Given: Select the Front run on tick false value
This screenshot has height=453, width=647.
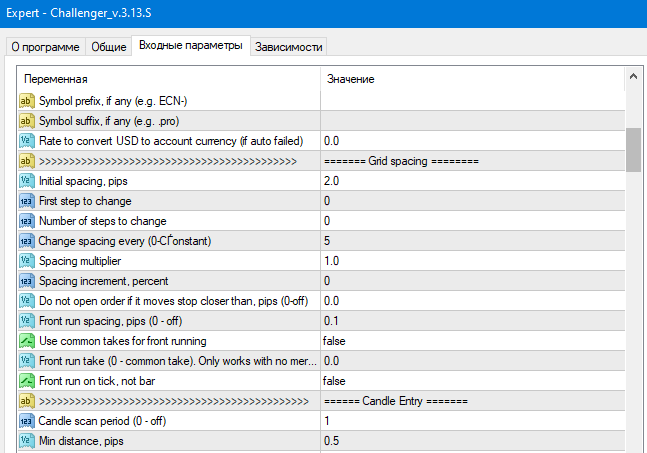Looking at the screenshot, I should pos(334,381).
